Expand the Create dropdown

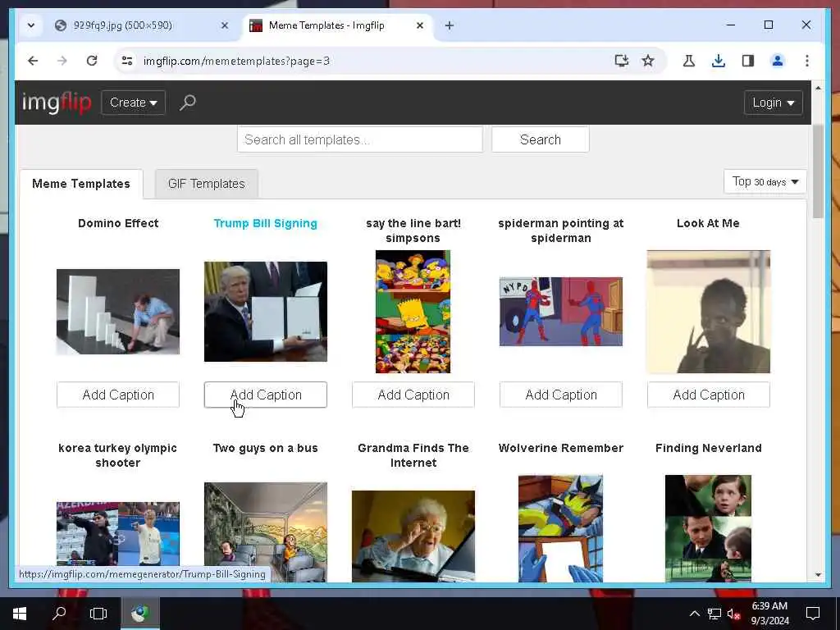click(x=134, y=103)
